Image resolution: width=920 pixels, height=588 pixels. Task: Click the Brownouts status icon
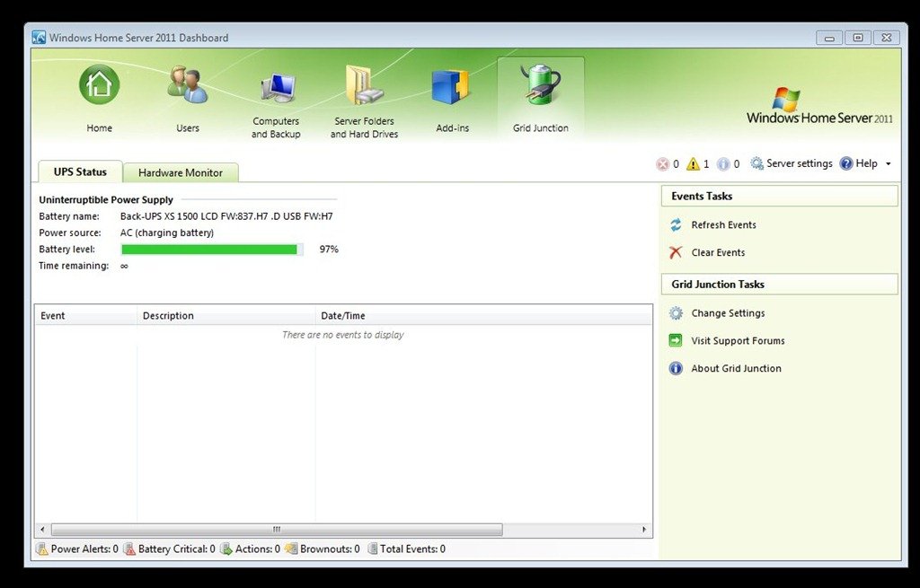pyautogui.click(x=291, y=549)
